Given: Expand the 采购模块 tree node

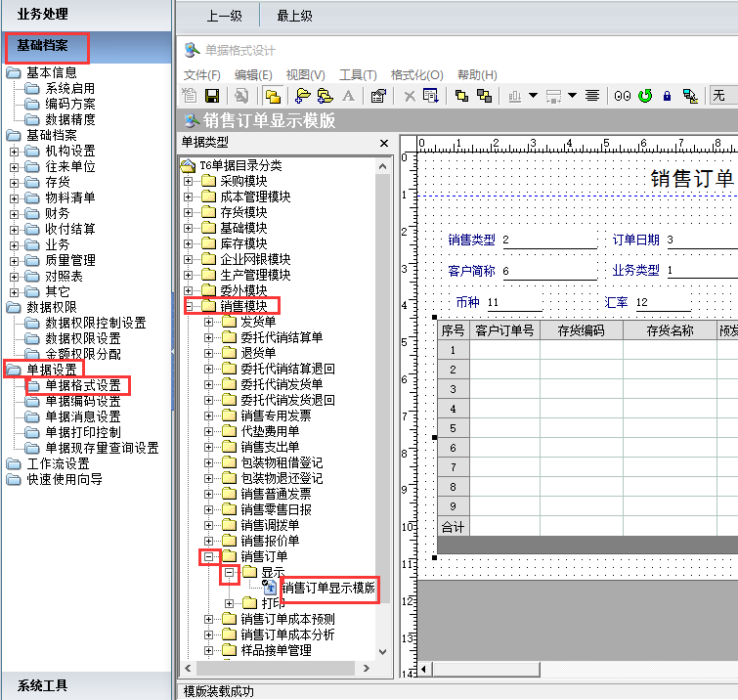Looking at the screenshot, I should tap(189, 181).
